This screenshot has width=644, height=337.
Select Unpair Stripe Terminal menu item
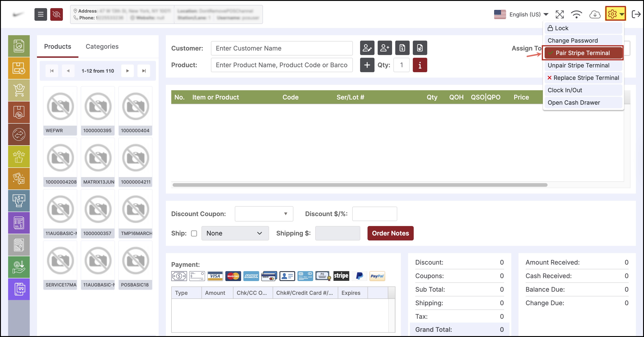pos(578,65)
